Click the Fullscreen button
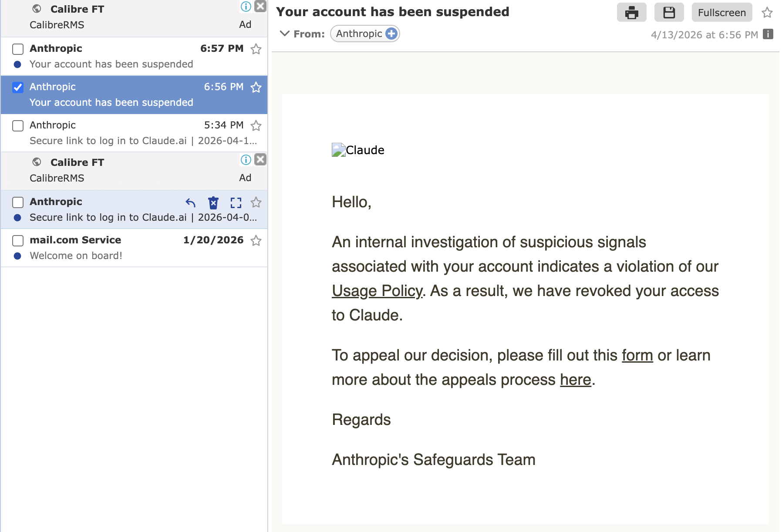782x532 pixels. [721, 13]
